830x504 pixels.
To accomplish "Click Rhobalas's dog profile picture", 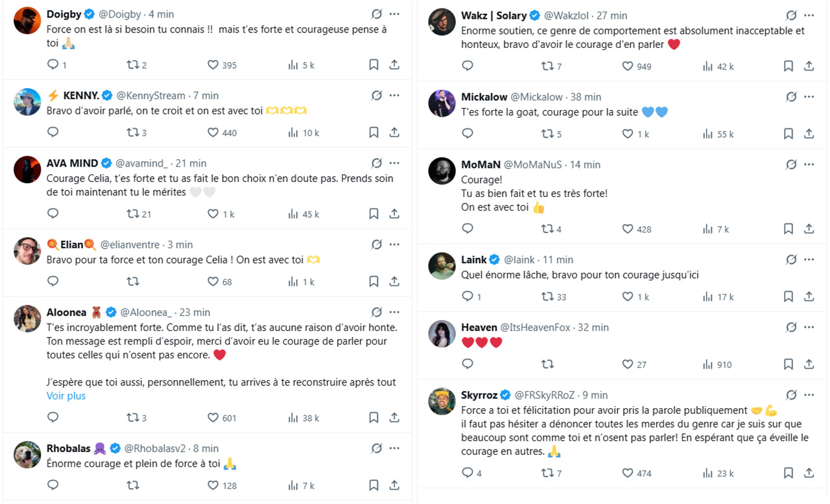I will (27, 455).
